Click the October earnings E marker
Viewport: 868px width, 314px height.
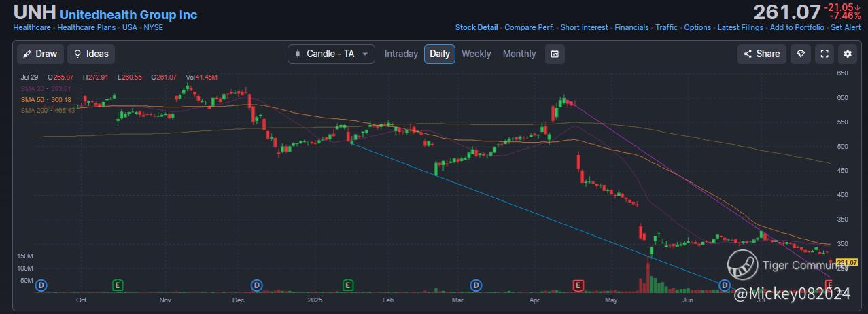tap(118, 285)
